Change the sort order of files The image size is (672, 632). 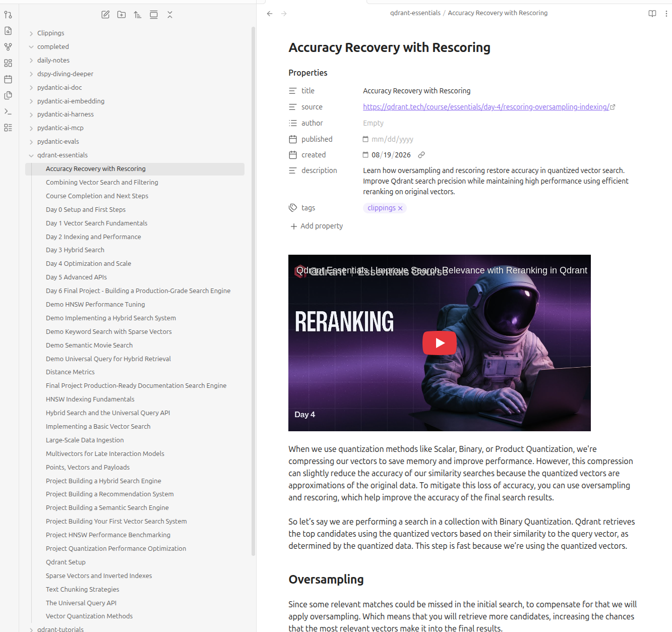[x=138, y=15]
